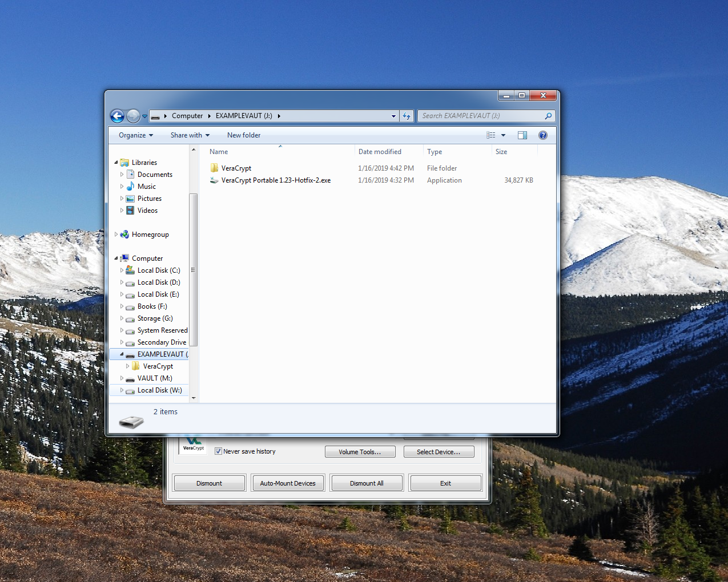This screenshot has width=728, height=582.
Task: Click the Explorer forward arrow button
Action: (x=133, y=116)
